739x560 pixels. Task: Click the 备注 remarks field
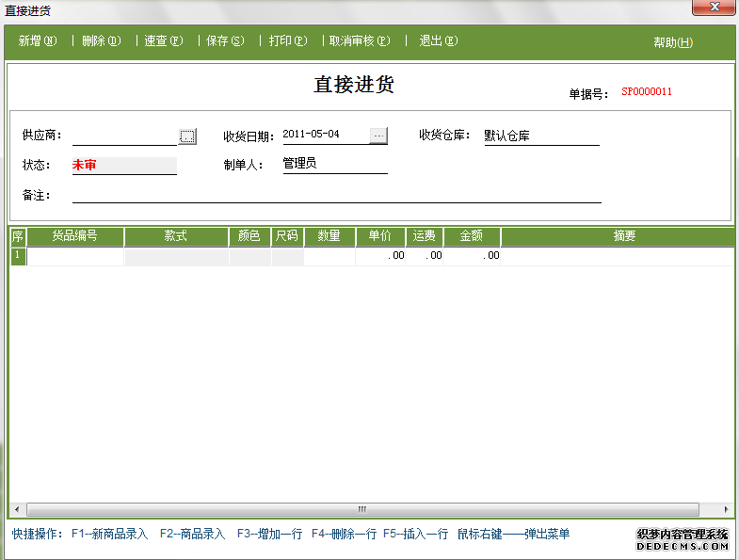(336, 195)
